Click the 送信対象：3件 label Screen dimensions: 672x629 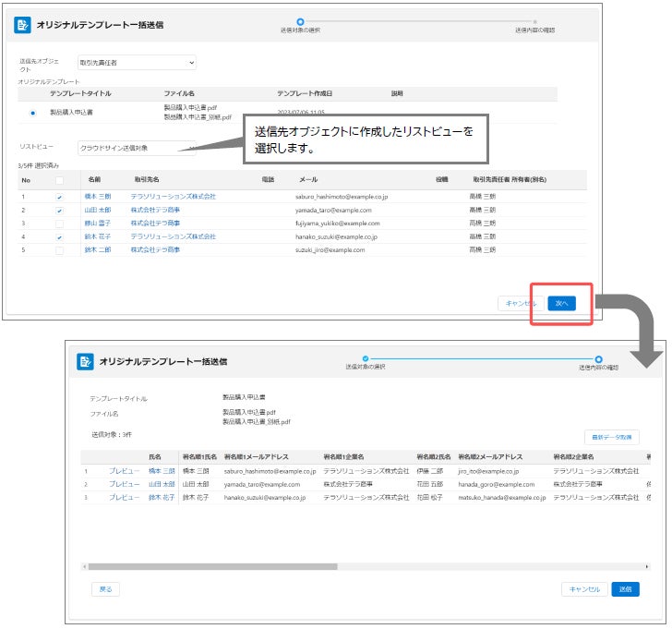point(112,434)
